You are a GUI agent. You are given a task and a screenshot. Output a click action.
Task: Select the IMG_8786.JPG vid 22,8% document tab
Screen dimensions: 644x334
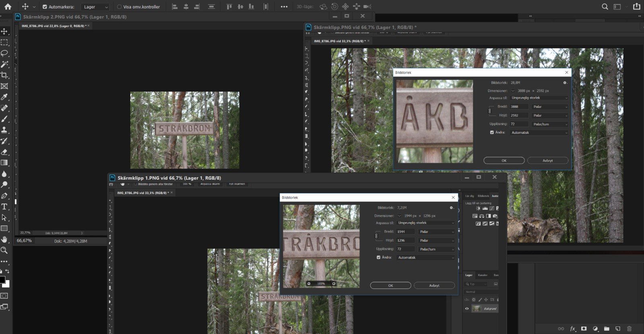[53, 26]
